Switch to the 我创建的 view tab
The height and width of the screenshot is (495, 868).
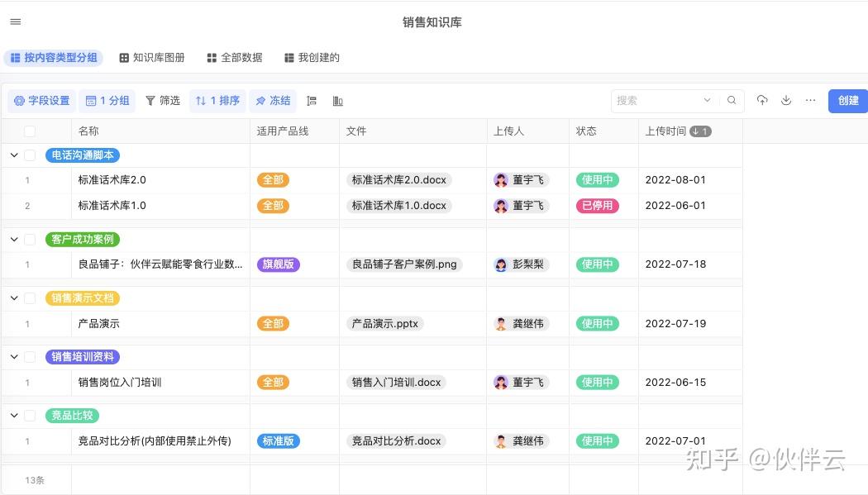[x=312, y=58]
